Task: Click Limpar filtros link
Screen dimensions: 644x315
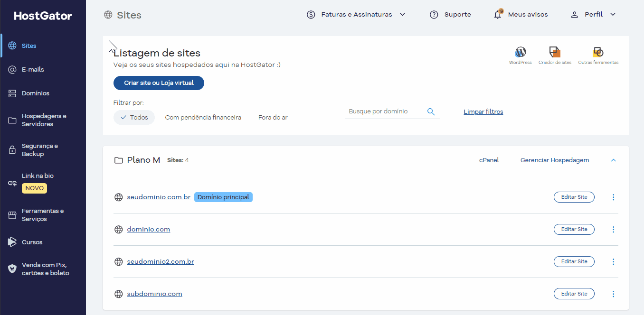Action: [x=483, y=112]
